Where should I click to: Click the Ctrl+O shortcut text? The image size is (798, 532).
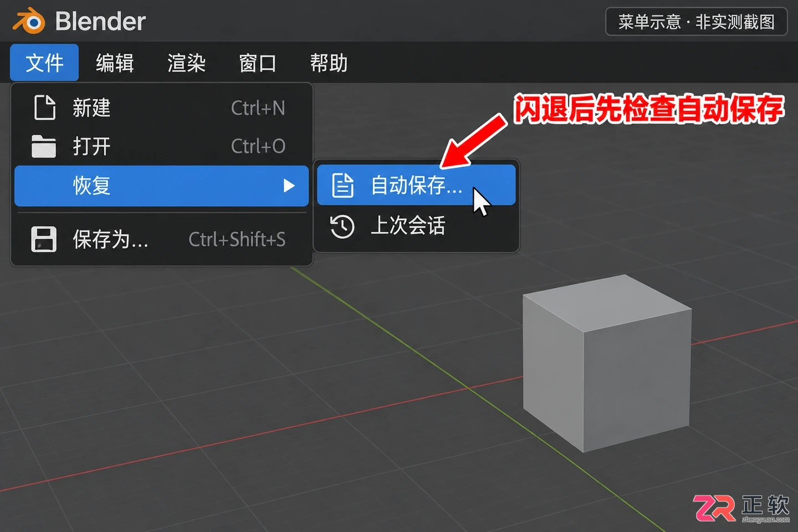(x=258, y=146)
